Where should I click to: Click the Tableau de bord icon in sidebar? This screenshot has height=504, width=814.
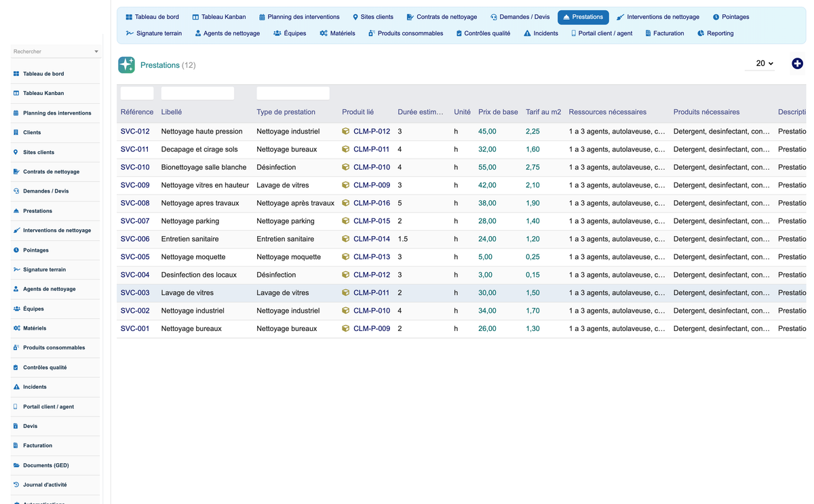coord(16,74)
